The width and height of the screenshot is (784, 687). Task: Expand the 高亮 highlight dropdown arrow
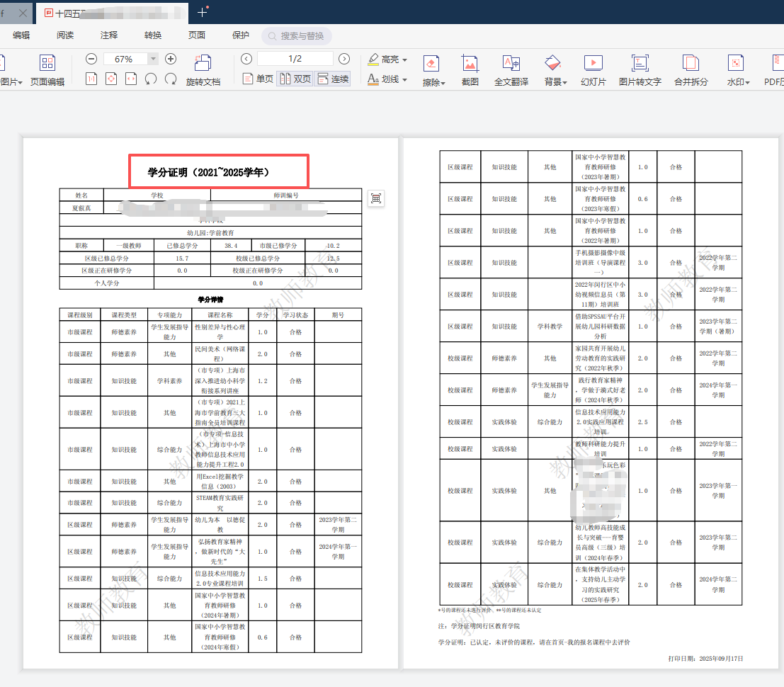[404, 60]
